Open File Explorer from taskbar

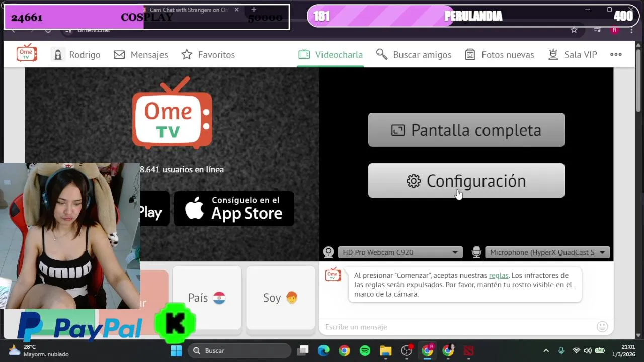pos(385,350)
